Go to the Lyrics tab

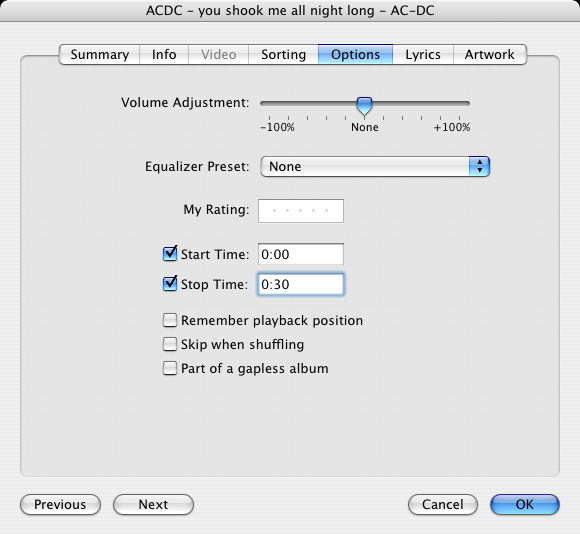click(423, 54)
